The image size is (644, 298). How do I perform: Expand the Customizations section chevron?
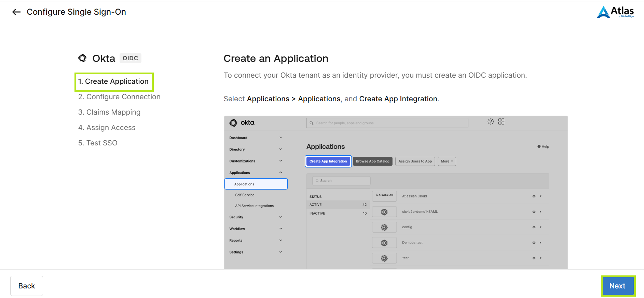tap(281, 161)
